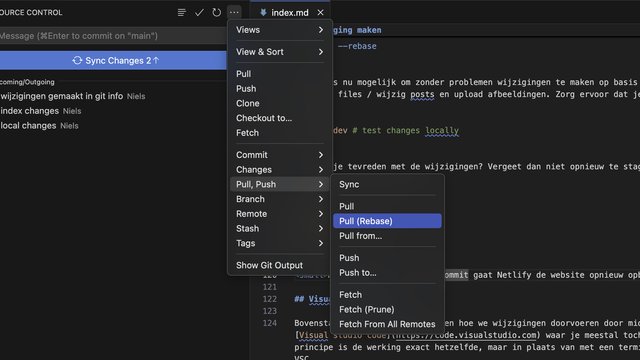The height and width of the screenshot is (360, 640).
Task: Click the commit message input field
Action: coord(113,36)
